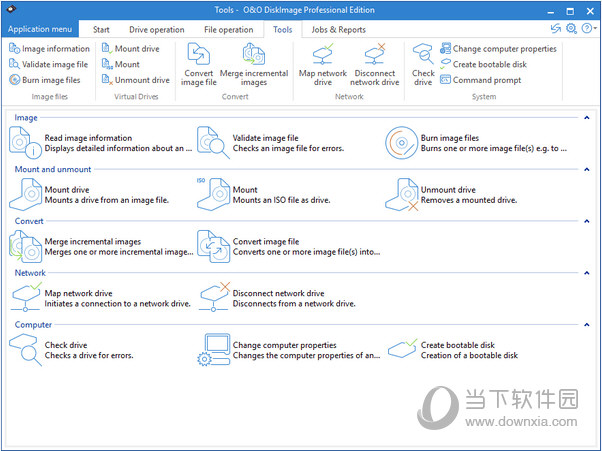The image size is (602, 451).
Task: Click 'Creation of a bootable disk' text
Action: (469, 356)
